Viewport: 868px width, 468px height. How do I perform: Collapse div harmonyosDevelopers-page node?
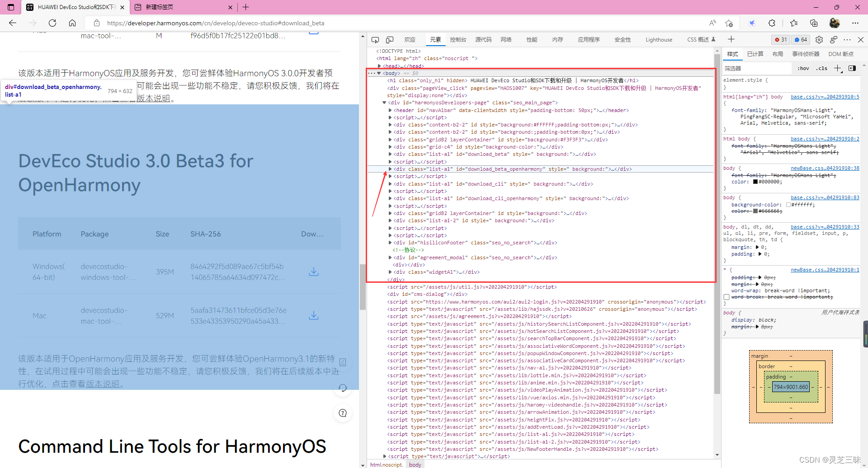384,103
